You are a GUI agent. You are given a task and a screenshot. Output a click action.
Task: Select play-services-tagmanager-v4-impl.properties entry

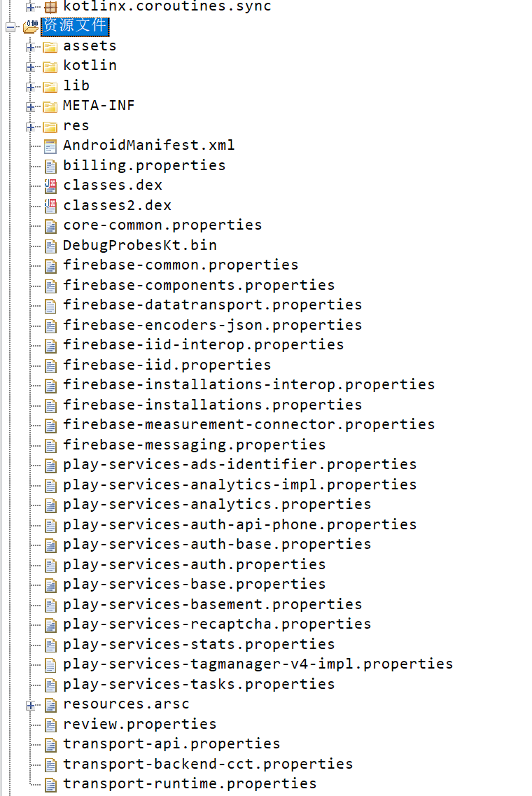click(258, 664)
